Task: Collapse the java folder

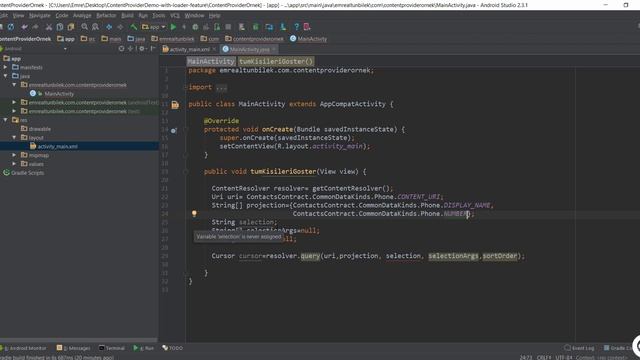Action: [6, 76]
